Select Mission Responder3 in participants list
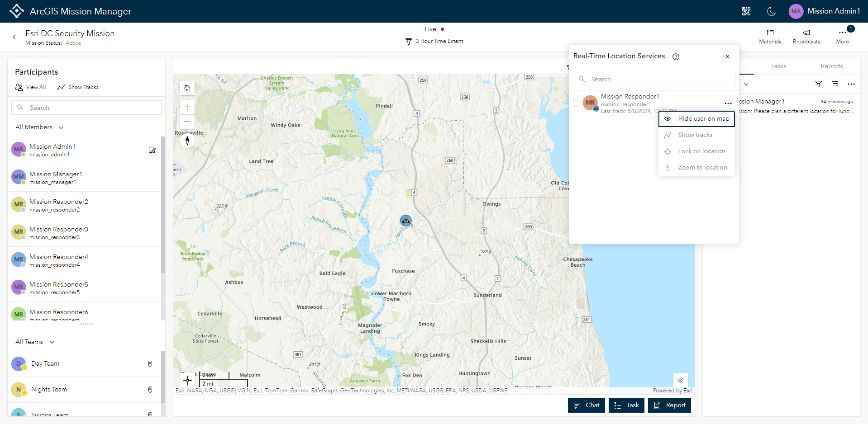 (85, 233)
